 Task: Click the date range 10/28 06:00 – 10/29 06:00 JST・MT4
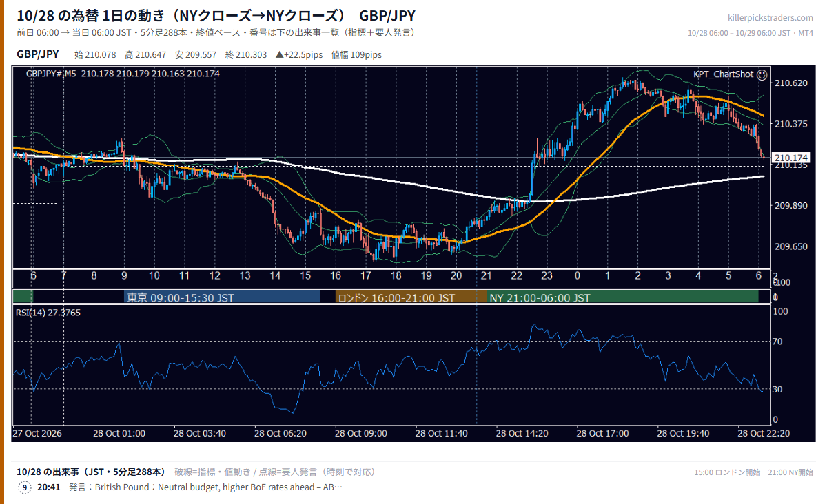pos(751,33)
